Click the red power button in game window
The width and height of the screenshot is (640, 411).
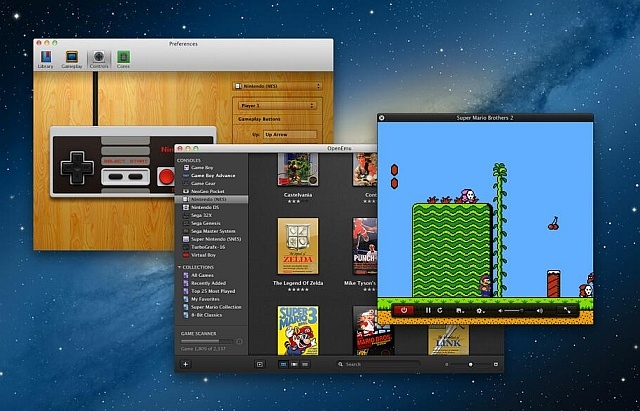tap(404, 310)
